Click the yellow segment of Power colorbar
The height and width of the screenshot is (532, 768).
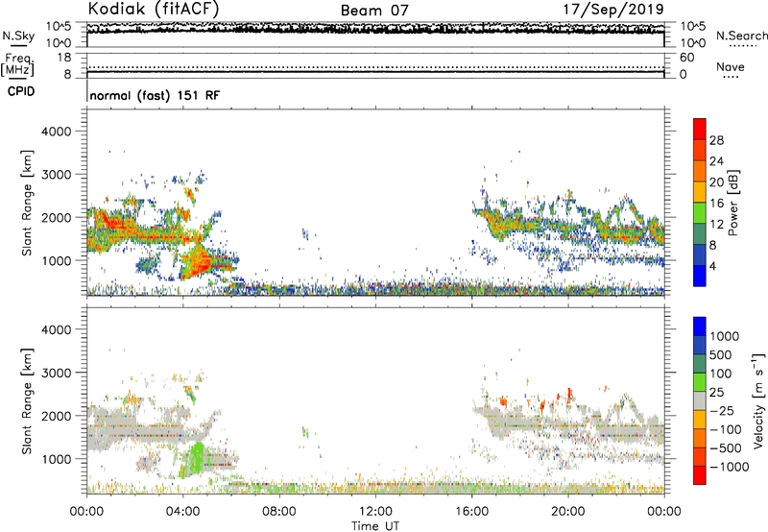tap(700, 192)
